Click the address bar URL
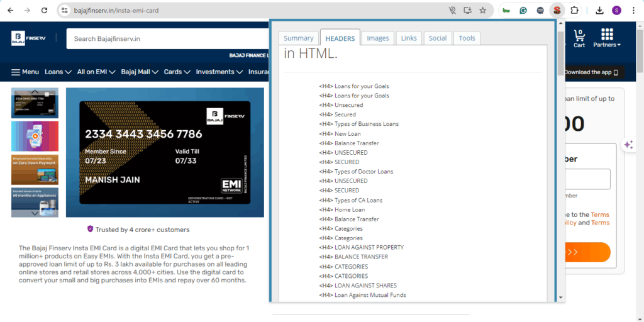This screenshot has width=644, height=322. coord(116,11)
